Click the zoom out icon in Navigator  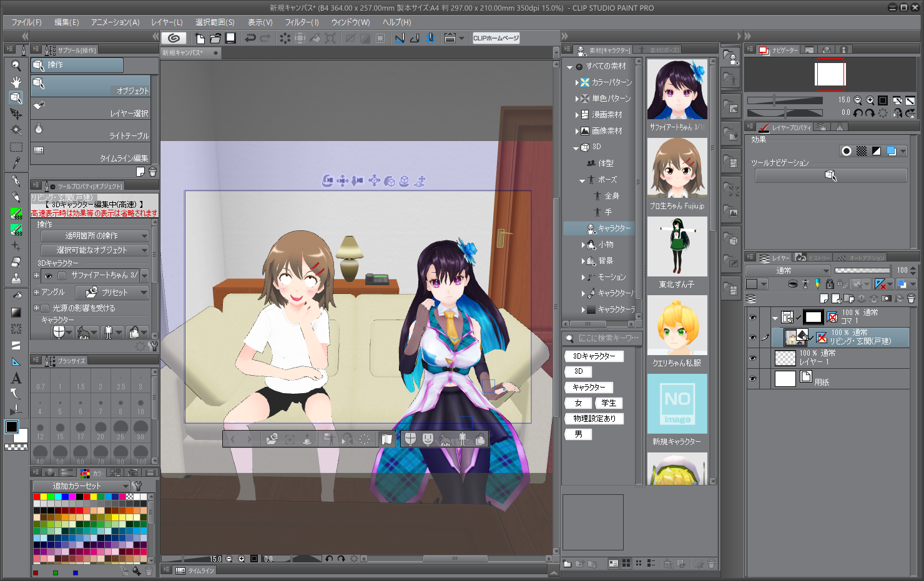coord(858,100)
